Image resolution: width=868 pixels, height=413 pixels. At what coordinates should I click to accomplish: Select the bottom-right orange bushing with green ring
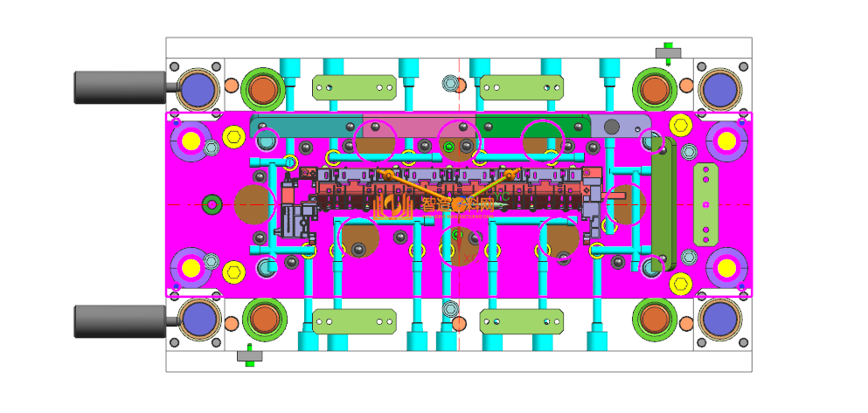point(653,320)
